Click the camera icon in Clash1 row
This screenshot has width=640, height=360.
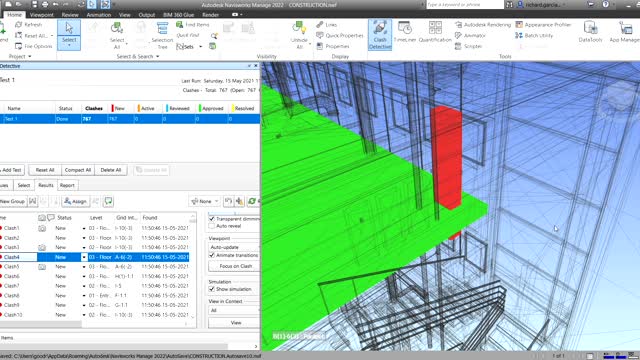(42, 228)
